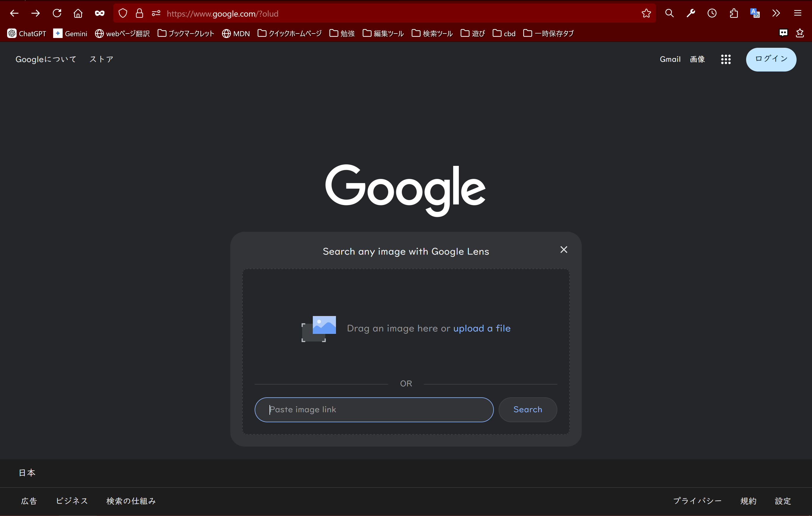The width and height of the screenshot is (812, 516).
Task: Close the Google Lens dialog
Action: (564, 250)
